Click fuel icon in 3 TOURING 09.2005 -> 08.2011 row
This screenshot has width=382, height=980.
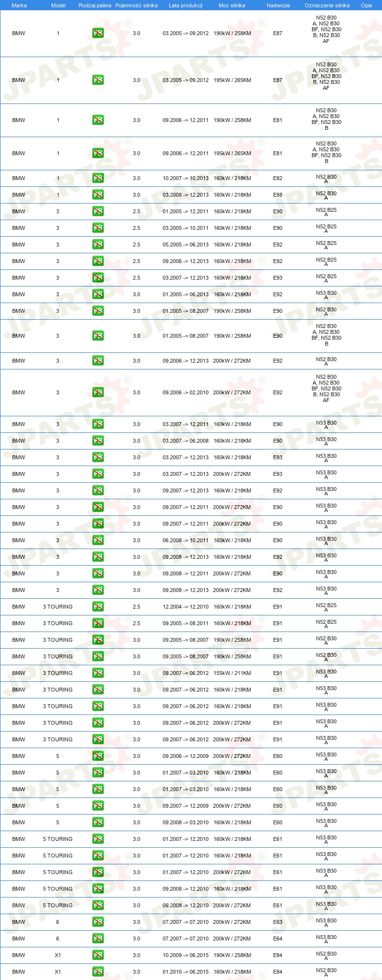(x=98, y=623)
